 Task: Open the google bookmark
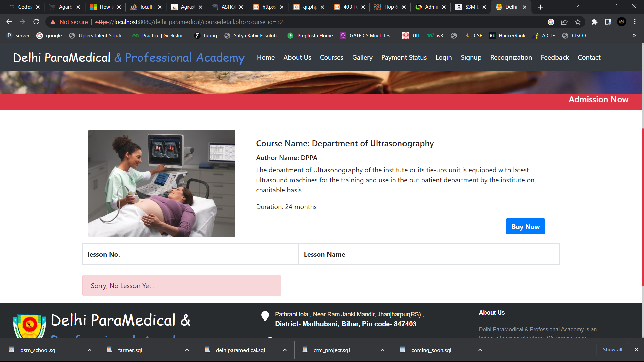[x=49, y=35]
